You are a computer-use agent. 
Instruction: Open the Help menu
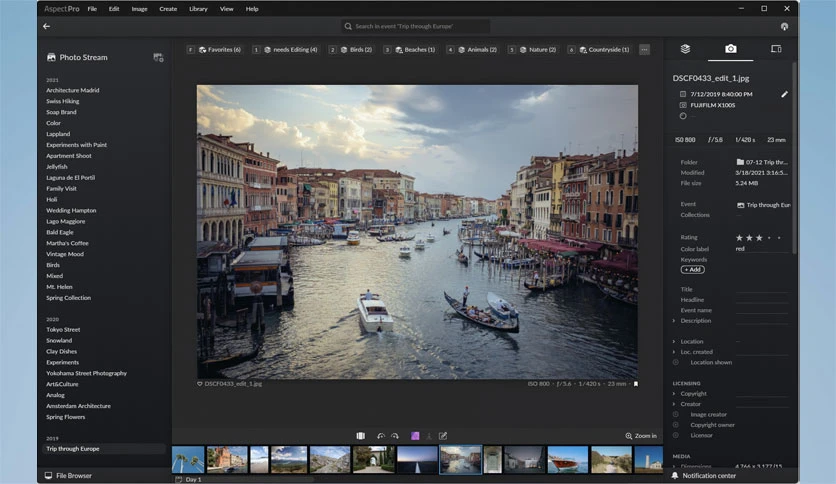click(x=252, y=9)
